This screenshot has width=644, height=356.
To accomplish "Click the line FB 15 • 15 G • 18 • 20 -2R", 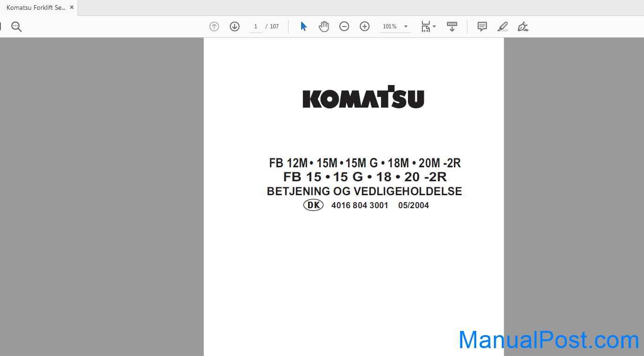I will tap(365, 177).
